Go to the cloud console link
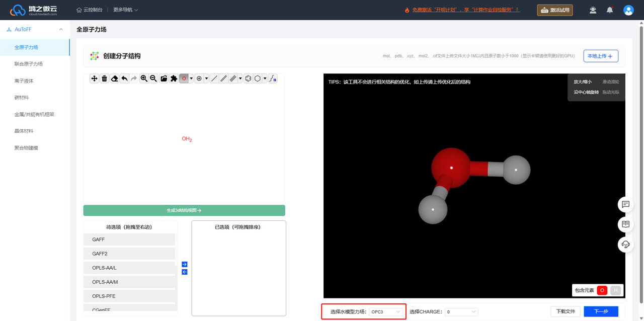This screenshot has width=644, height=321. (90, 10)
